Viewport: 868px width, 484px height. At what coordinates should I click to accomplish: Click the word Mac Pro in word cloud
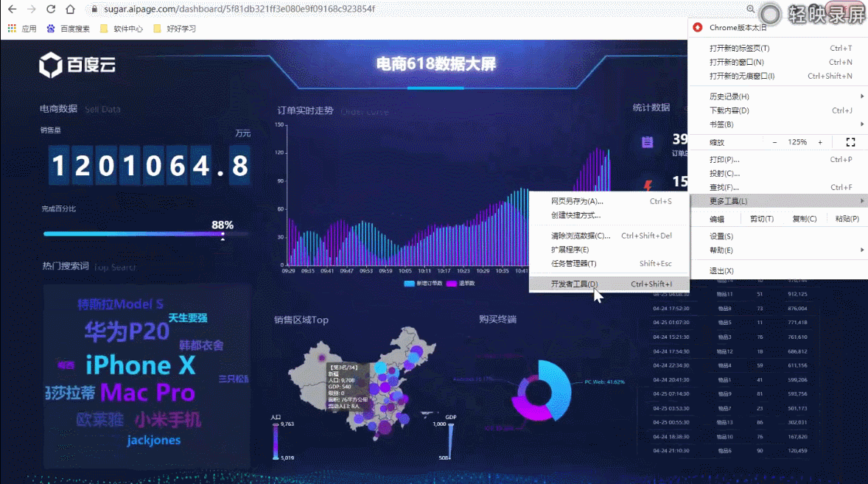[x=148, y=393]
